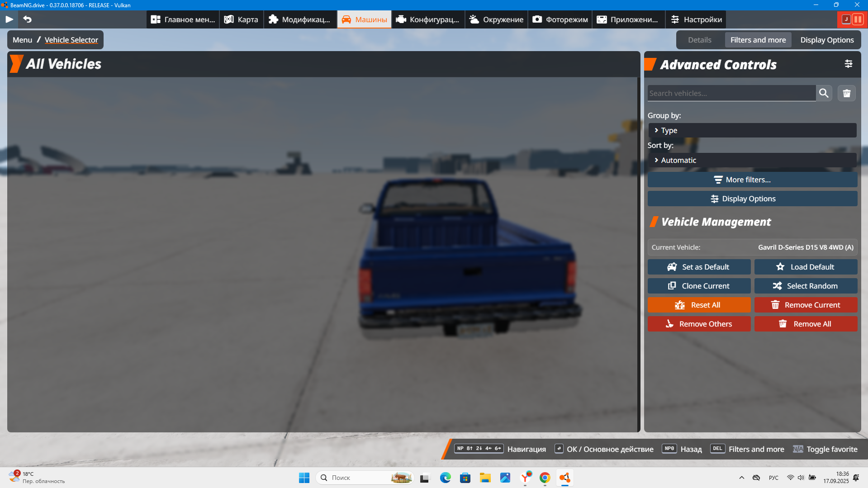Screen dimensions: 868x488
Task: Open Google Chrome from the taskbar
Action: [x=545, y=478]
